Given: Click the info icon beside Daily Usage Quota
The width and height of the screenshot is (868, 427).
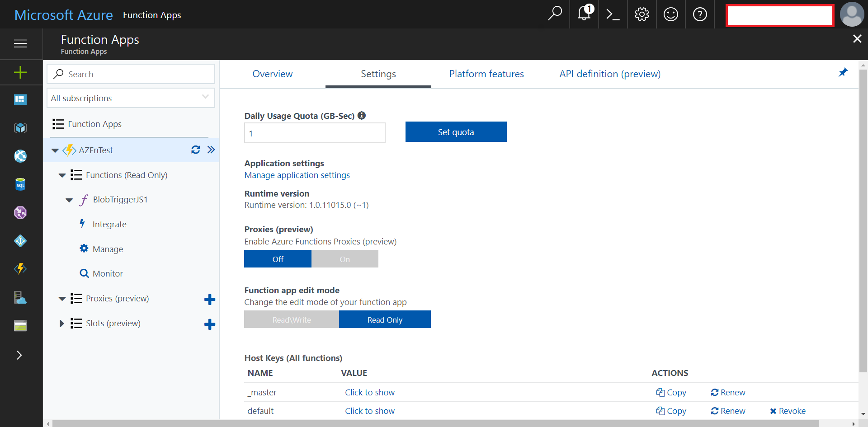Looking at the screenshot, I should pyautogui.click(x=362, y=115).
